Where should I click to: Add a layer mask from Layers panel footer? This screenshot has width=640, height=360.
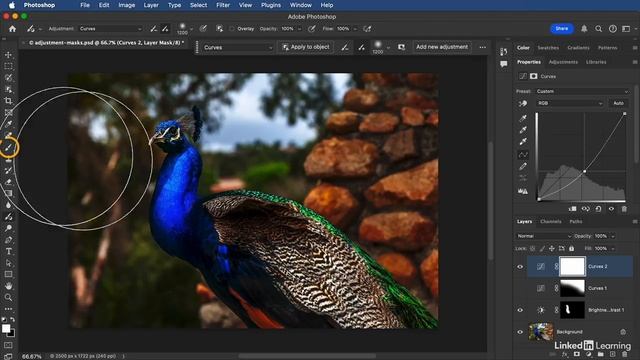click(x=576, y=355)
